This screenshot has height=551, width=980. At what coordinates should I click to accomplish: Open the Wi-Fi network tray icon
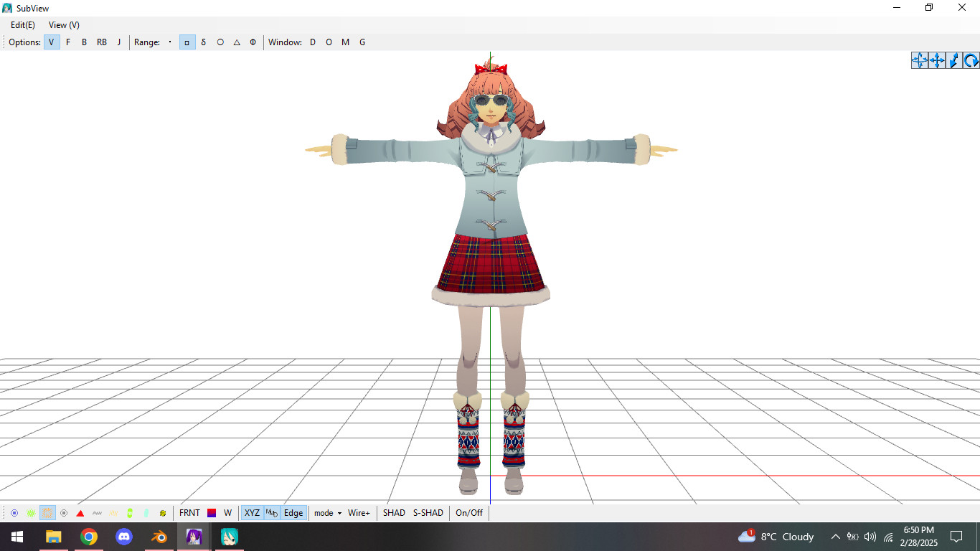[x=888, y=537]
